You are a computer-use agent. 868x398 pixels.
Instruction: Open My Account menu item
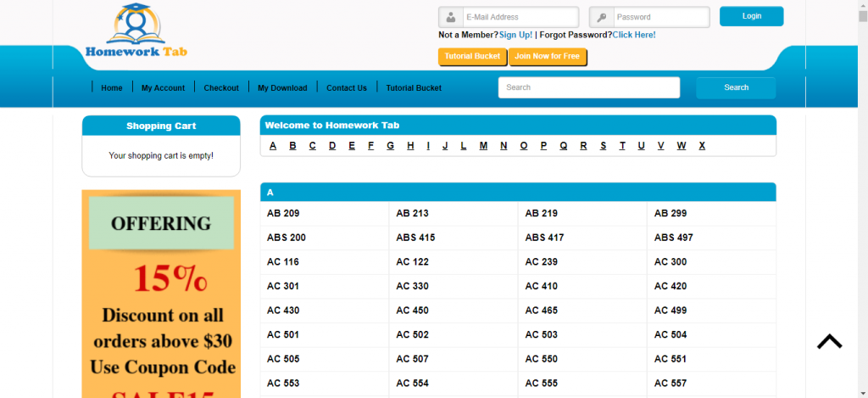164,87
